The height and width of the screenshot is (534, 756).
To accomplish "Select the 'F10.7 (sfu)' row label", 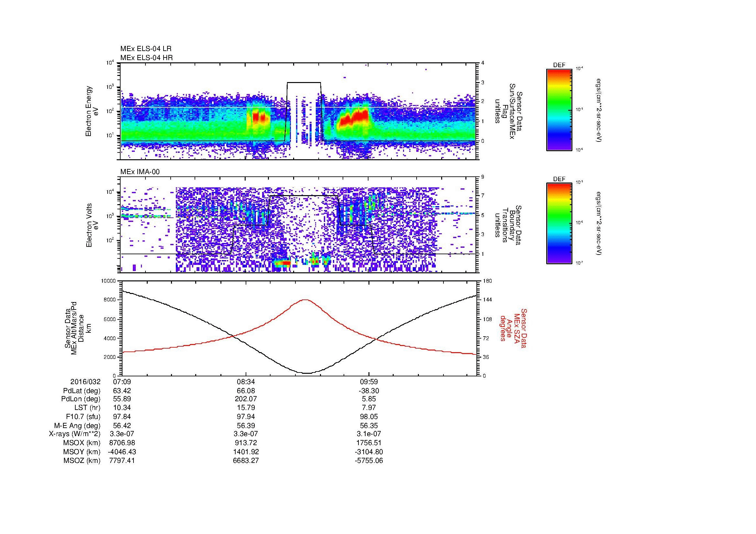I will pos(83,417).
